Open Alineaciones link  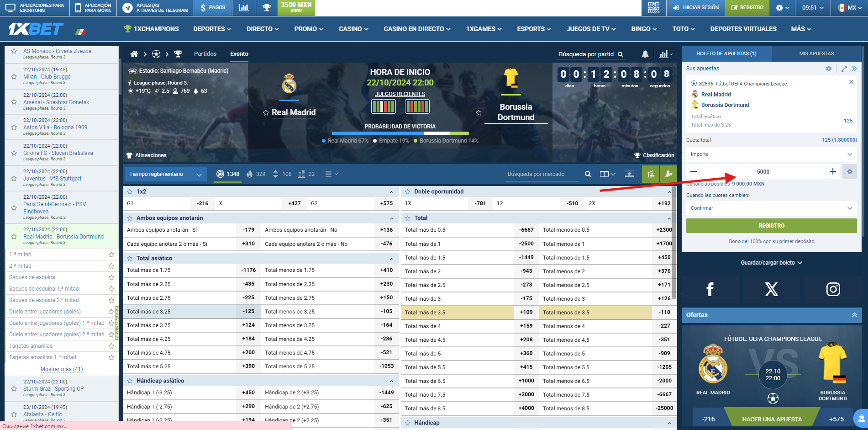147,155
